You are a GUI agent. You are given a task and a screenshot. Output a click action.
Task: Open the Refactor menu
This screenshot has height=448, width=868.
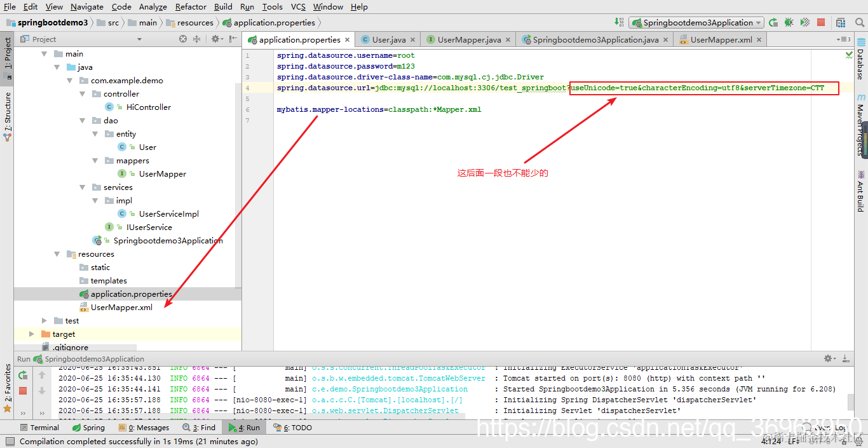pyautogui.click(x=191, y=6)
